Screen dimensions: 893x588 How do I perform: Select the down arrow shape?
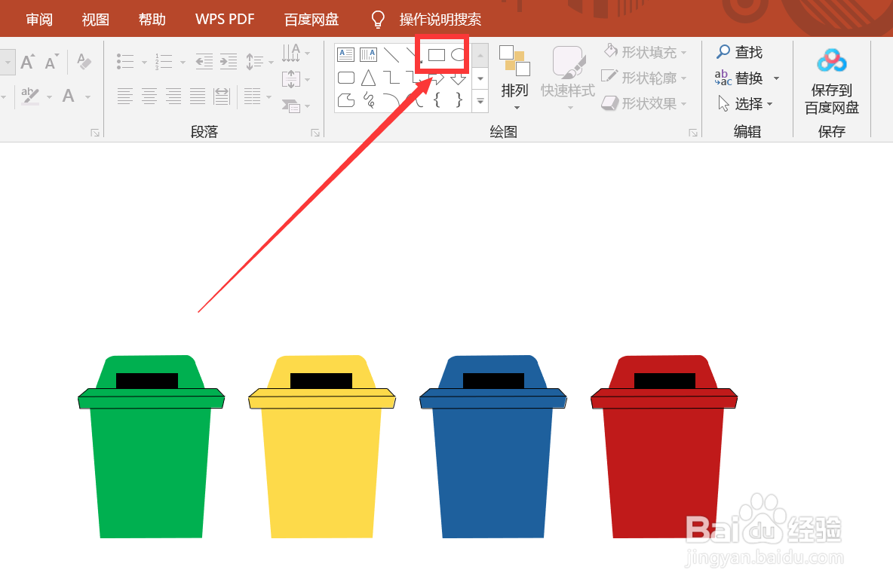pos(459,78)
